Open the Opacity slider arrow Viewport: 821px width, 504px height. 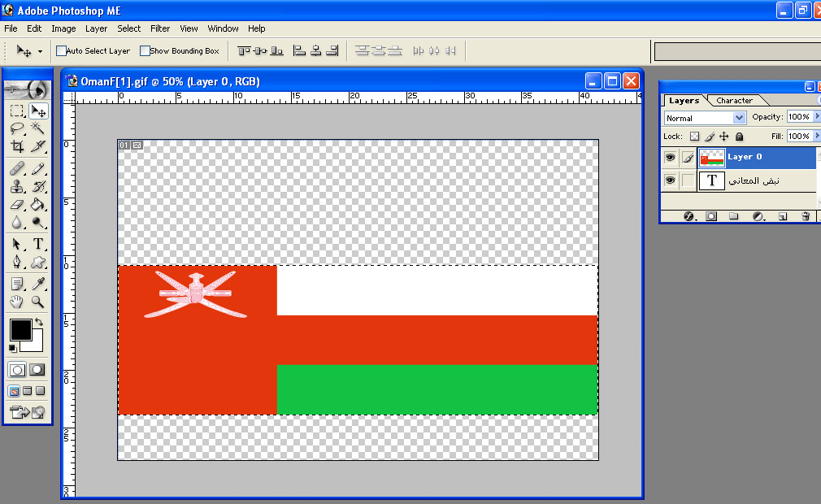point(816,117)
